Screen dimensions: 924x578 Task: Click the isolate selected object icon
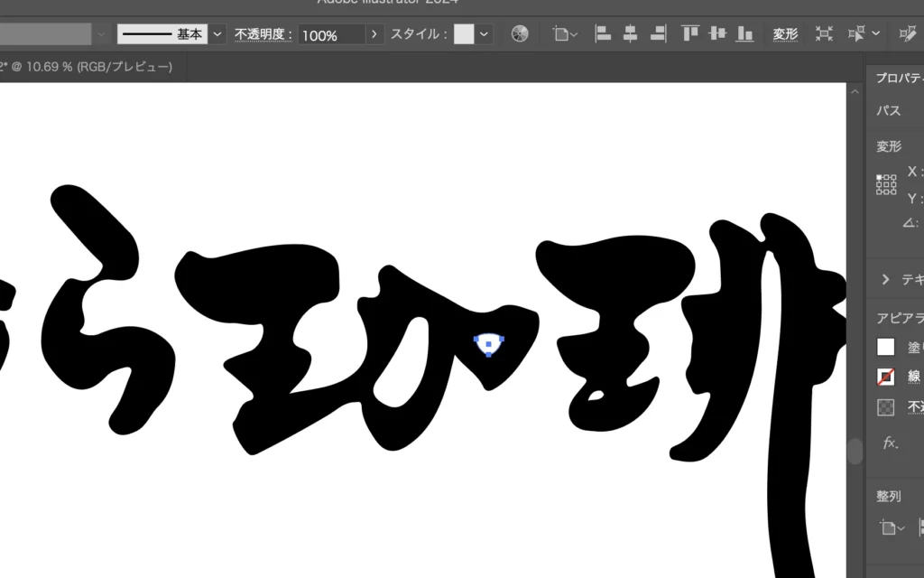click(x=824, y=34)
